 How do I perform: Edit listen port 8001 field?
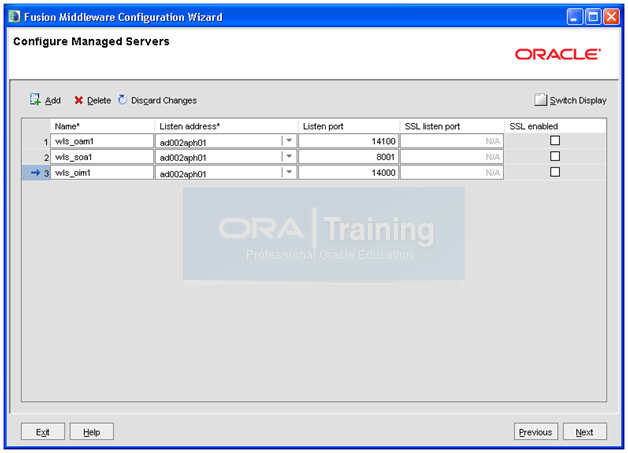coord(348,157)
